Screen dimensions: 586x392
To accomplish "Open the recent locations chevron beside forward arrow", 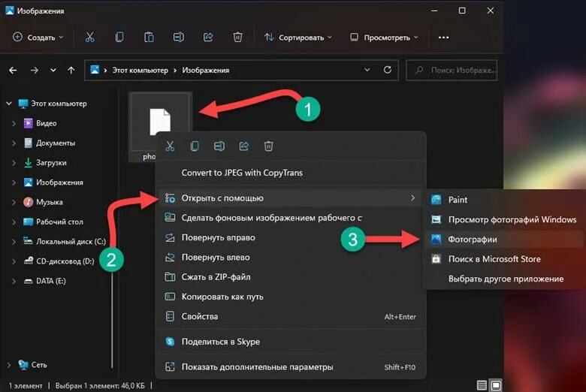I will (53, 70).
